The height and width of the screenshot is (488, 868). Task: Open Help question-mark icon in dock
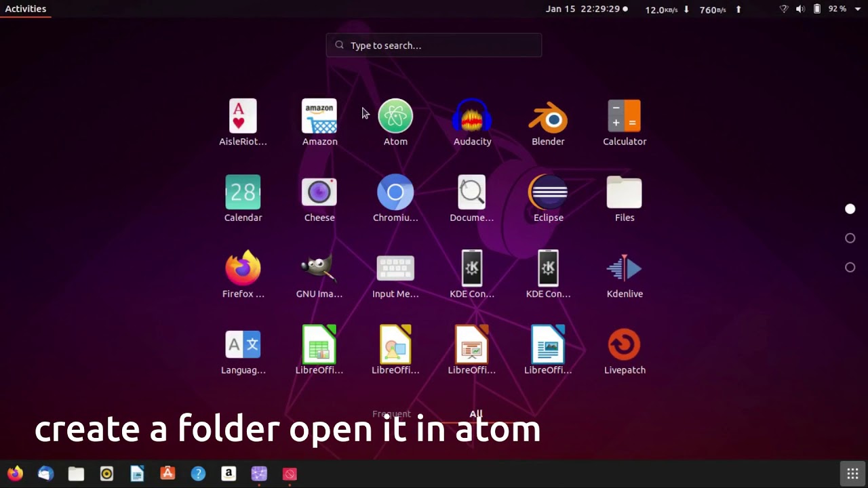click(198, 474)
